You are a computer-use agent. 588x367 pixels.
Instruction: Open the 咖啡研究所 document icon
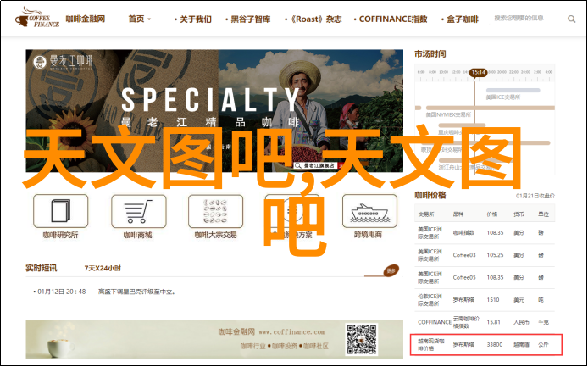click(61, 211)
